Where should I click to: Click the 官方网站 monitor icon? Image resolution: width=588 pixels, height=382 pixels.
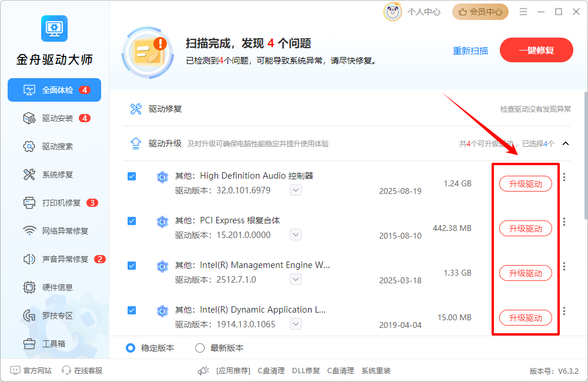(15, 370)
